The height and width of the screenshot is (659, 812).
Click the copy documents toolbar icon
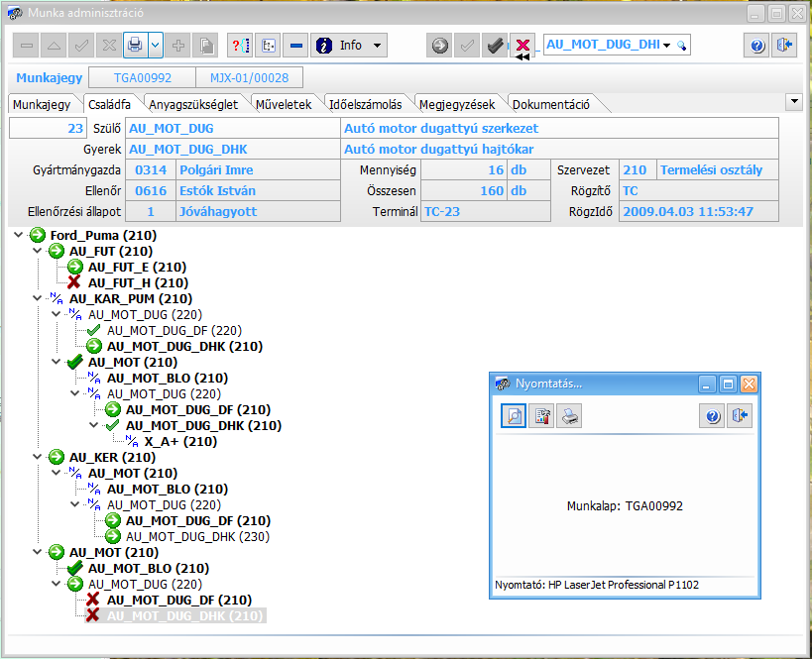[206, 46]
